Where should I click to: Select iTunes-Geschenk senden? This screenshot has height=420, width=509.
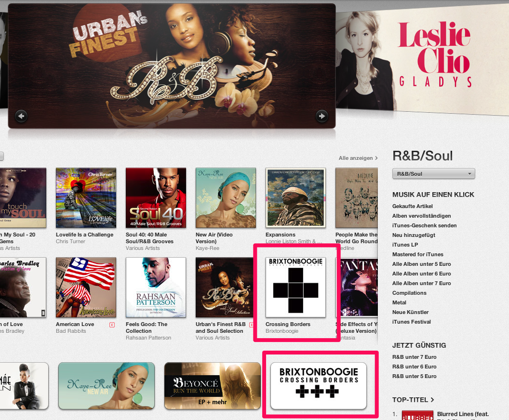pyautogui.click(x=424, y=225)
